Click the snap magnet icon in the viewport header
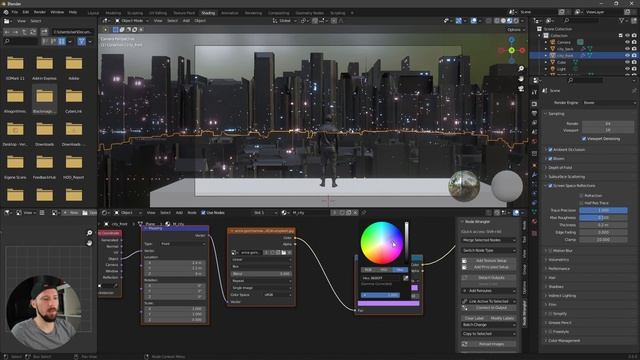The width and height of the screenshot is (640, 360). pyautogui.click(x=315, y=20)
